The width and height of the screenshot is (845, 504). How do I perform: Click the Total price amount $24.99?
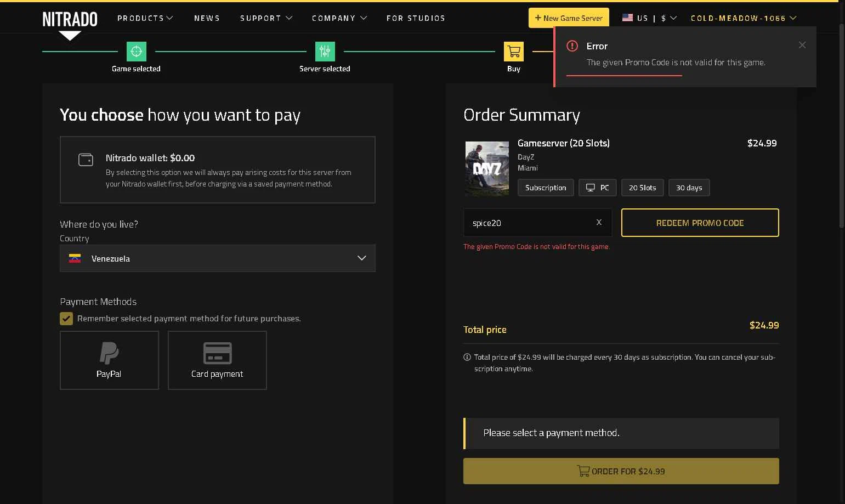[x=764, y=325]
